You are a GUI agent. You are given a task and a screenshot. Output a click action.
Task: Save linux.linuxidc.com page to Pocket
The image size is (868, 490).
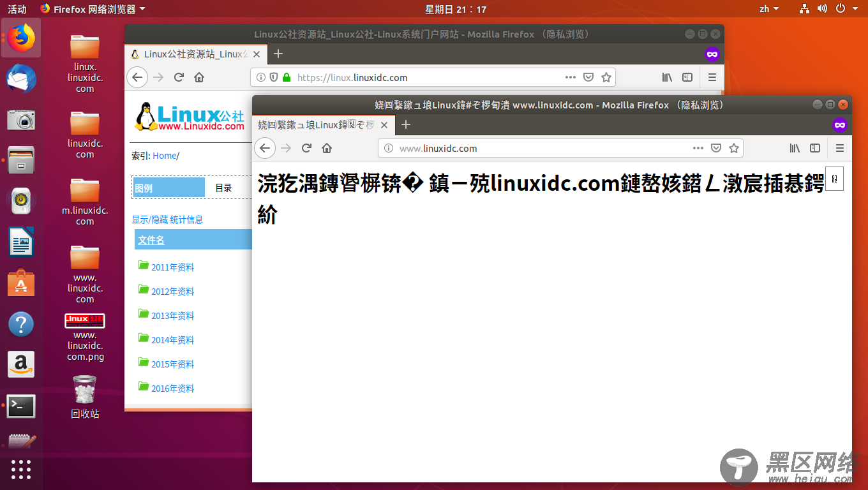pos(588,77)
